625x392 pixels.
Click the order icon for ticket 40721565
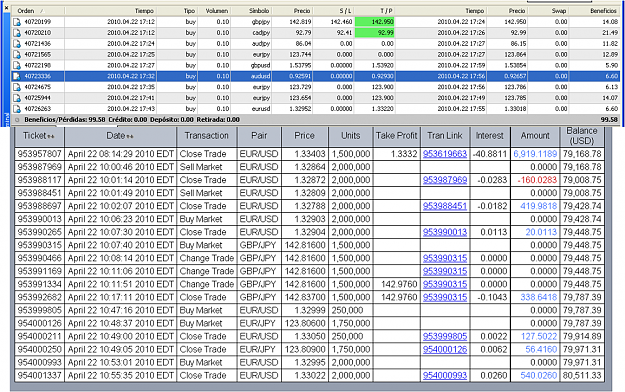(x=17, y=54)
